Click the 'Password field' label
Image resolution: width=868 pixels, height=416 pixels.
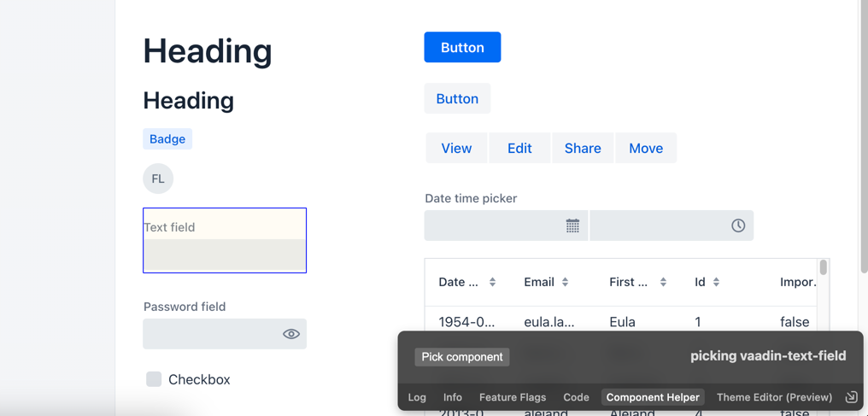(x=185, y=307)
